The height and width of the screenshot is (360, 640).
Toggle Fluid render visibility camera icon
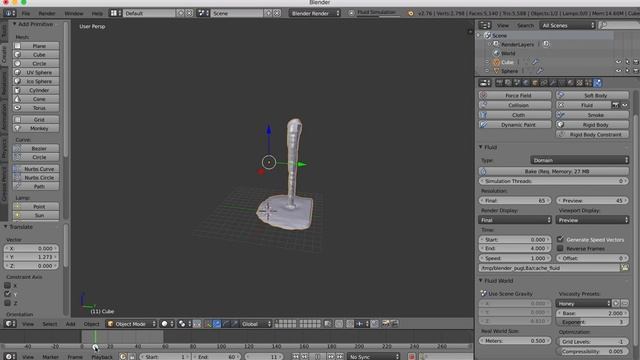tap(616, 105)
